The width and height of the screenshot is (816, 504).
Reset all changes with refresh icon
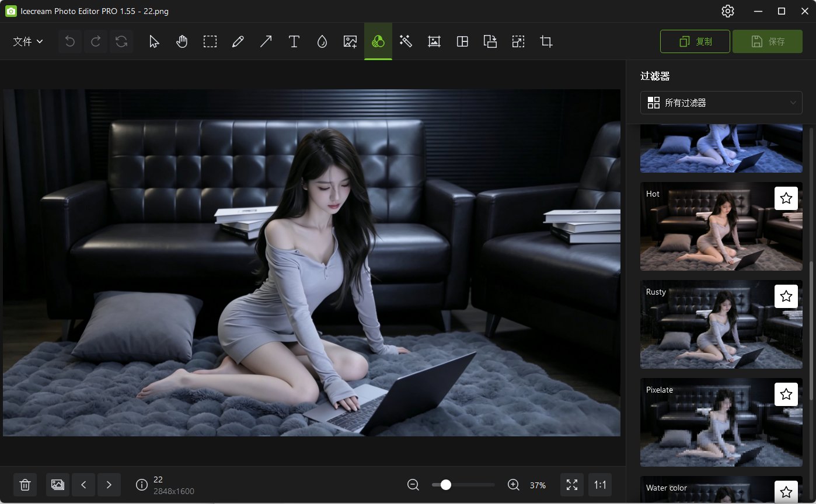click(x=121, y=41)
